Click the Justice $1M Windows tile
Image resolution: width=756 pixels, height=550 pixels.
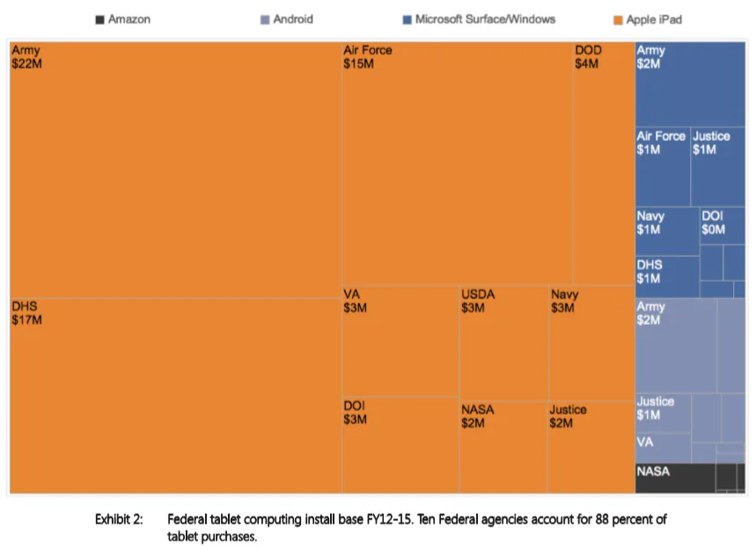tap(718, 167)
